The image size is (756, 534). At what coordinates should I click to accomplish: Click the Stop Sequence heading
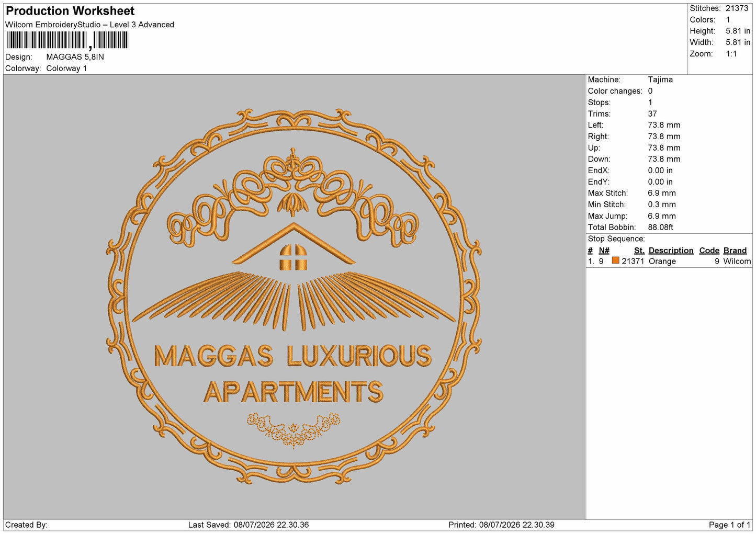pyautogui.click(x=616, y=239)
